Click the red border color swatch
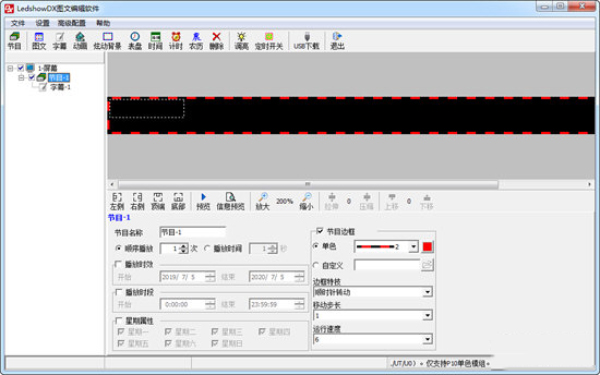 pyautogui.click(x=427, y=247)
